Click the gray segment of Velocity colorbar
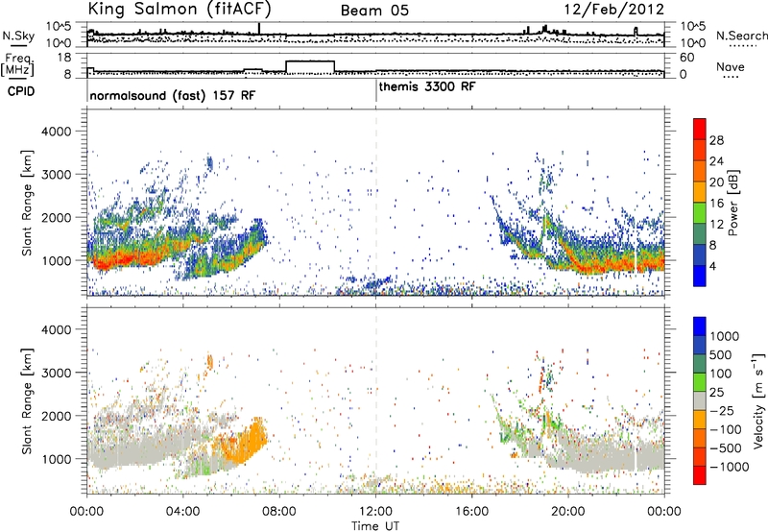 click(700, 400)
